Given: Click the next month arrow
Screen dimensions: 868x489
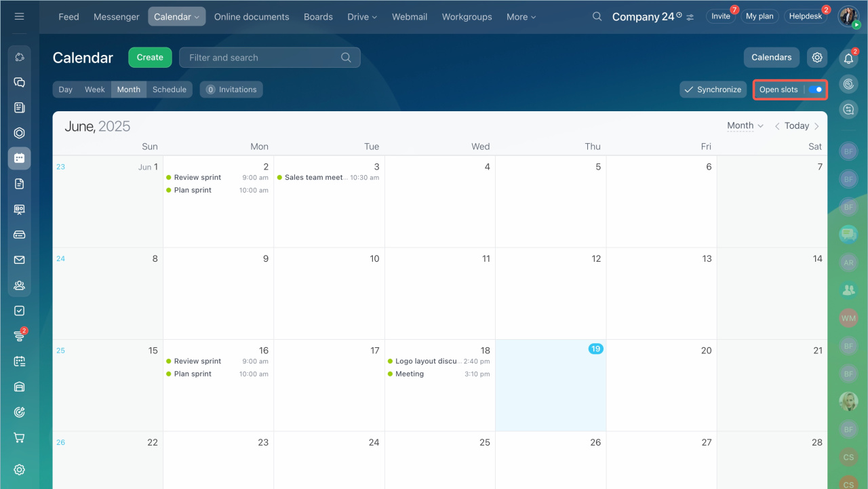Looking at the screenshot, I should point(816,126).
